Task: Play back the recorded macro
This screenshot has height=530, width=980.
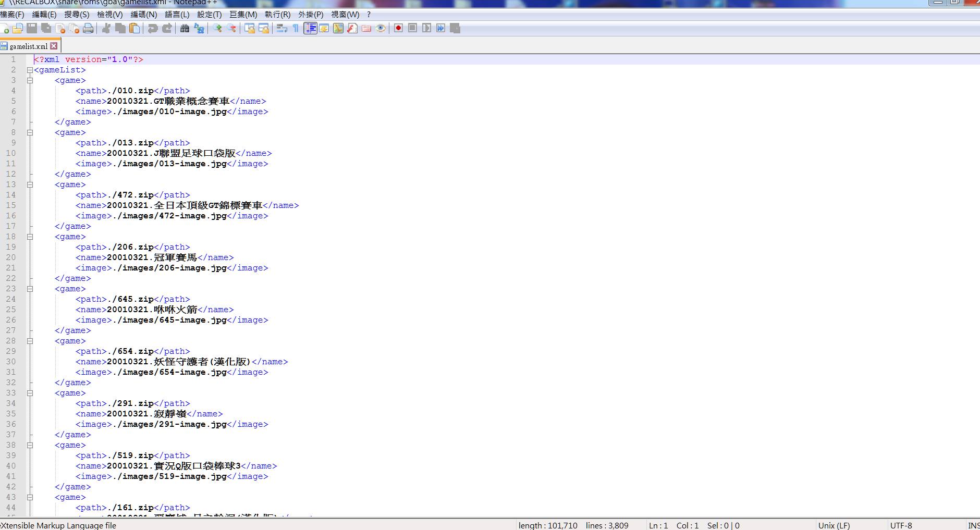Action: (427, 28)
